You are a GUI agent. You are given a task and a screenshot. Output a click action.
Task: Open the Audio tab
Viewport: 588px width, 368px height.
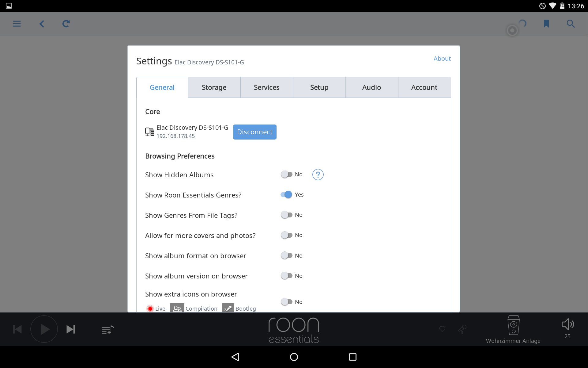coord(372,87)
